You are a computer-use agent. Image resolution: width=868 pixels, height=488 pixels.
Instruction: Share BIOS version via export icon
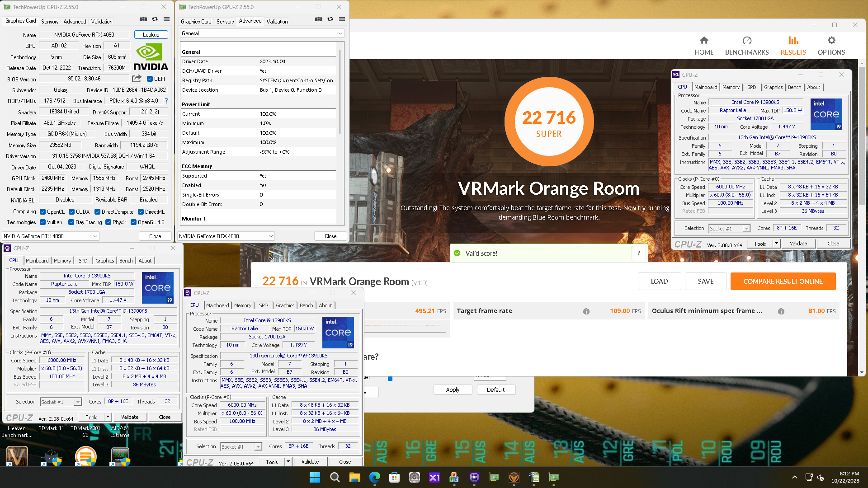click(137, 79)
